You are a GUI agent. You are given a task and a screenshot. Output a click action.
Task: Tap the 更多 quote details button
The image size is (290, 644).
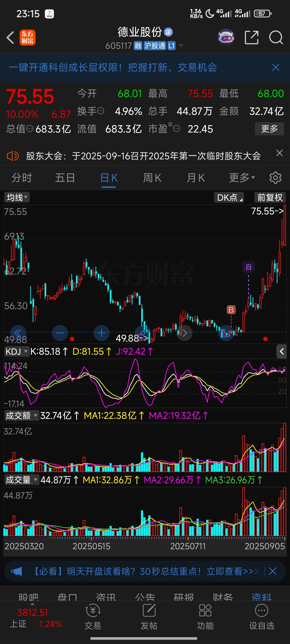click(x=269, y=129)
